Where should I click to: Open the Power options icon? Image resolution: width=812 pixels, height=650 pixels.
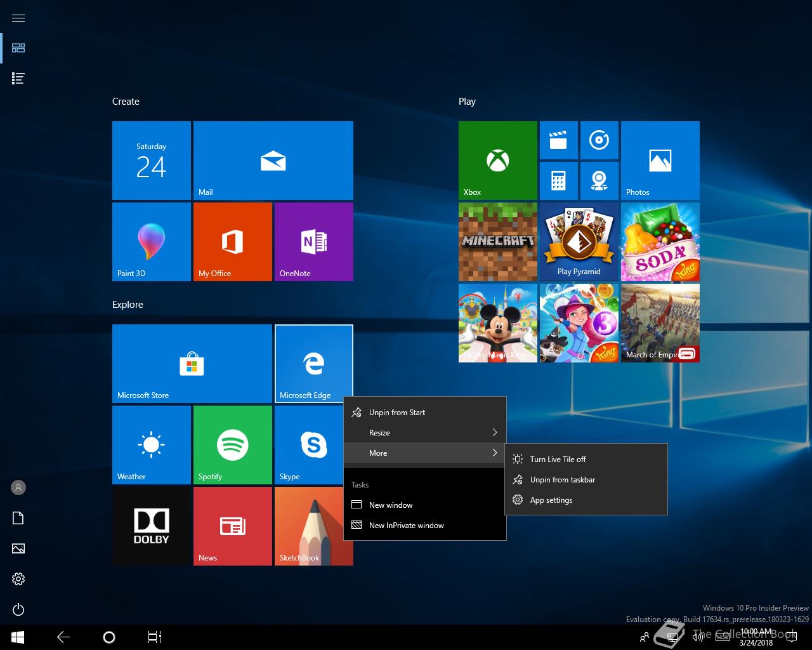click(18, 609)
